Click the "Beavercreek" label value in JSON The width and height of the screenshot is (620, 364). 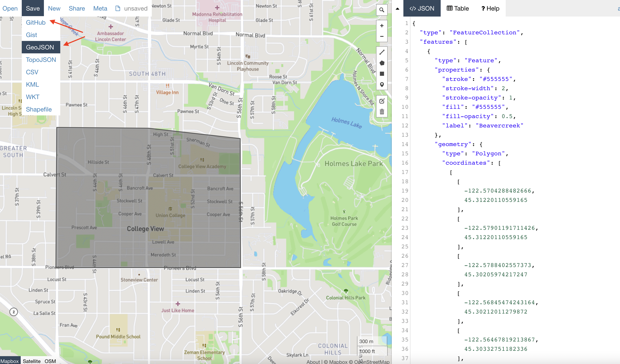coord(499,126)
